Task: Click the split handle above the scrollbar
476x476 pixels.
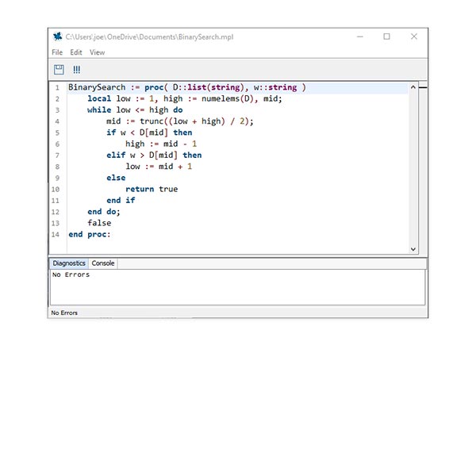Action: click(422, 86)
